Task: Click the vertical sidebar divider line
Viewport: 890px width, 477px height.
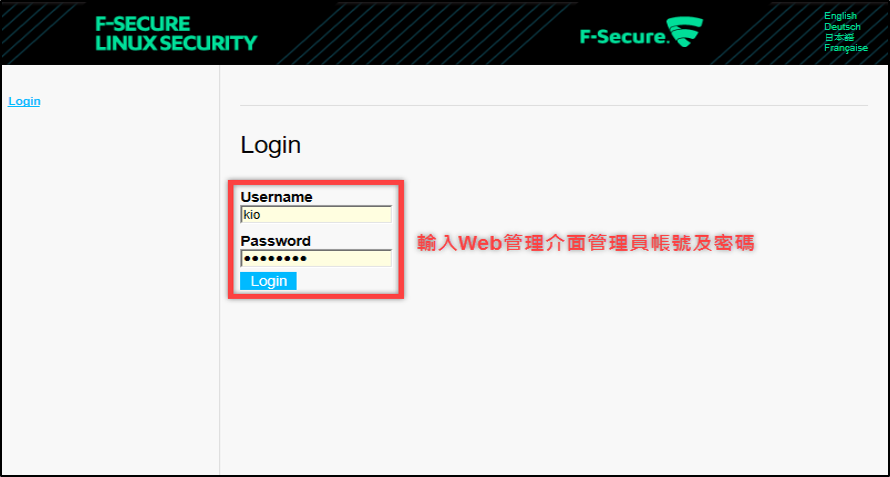Action: pyautogui.click(x=219, y=300)
